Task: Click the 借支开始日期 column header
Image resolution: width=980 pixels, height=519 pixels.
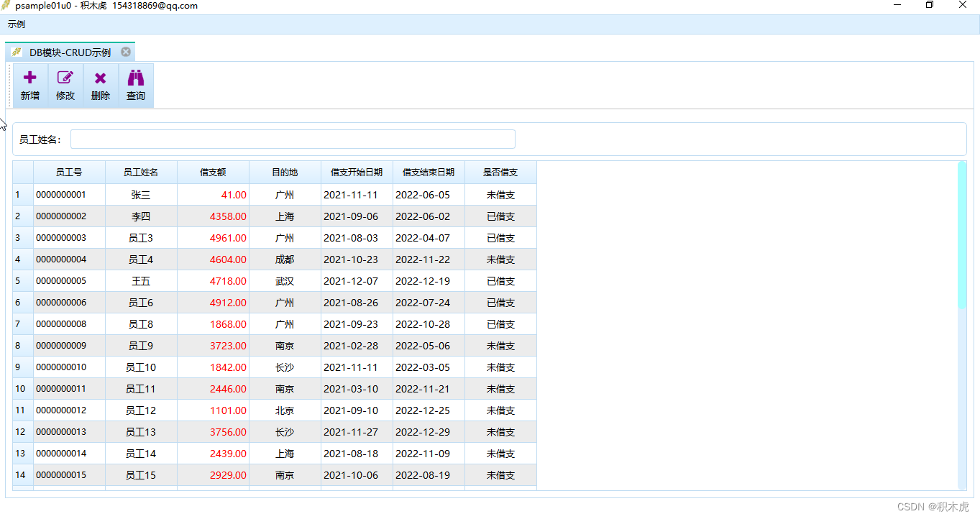Action: pyautogui.click(x=357, y=172)
